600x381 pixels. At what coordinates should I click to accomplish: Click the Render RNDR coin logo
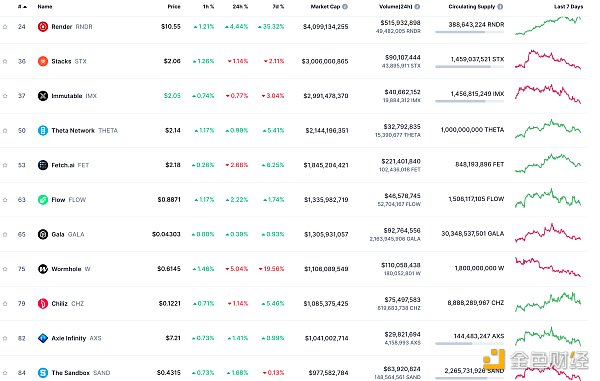(x=43, y=27)
